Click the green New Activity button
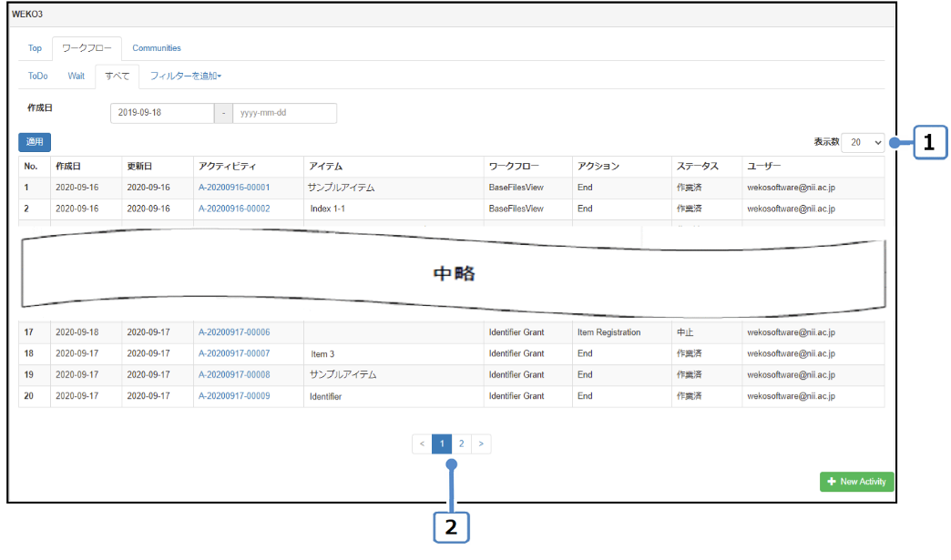This screenshot has height=560, width=951. click(856, 482)
